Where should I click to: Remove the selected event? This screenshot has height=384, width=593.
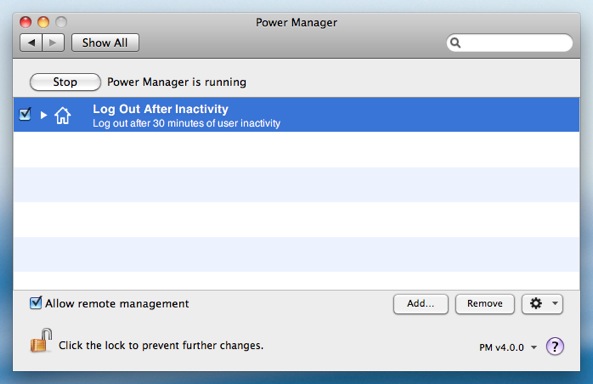point(484,304)
